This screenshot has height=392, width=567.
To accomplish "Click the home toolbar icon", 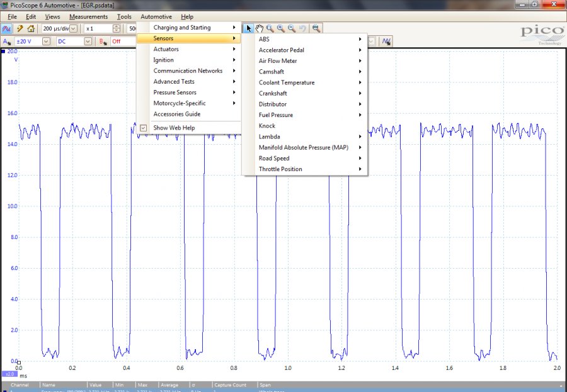I will coord(31,28).
